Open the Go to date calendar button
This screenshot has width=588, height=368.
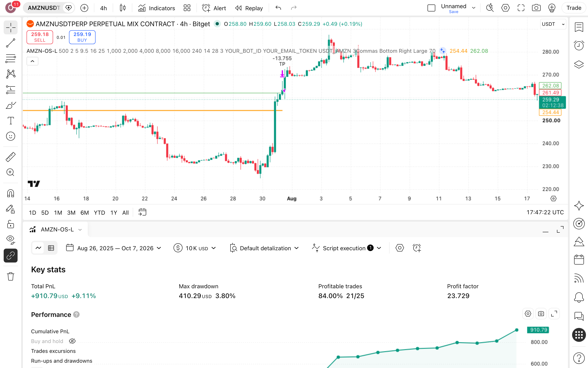click(x=142, y=212)
